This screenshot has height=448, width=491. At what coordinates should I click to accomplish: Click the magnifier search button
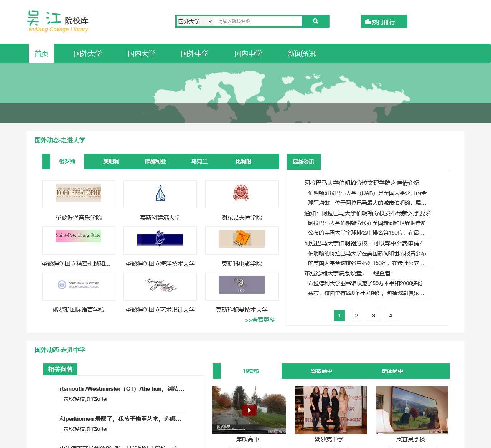click(316, 21)
